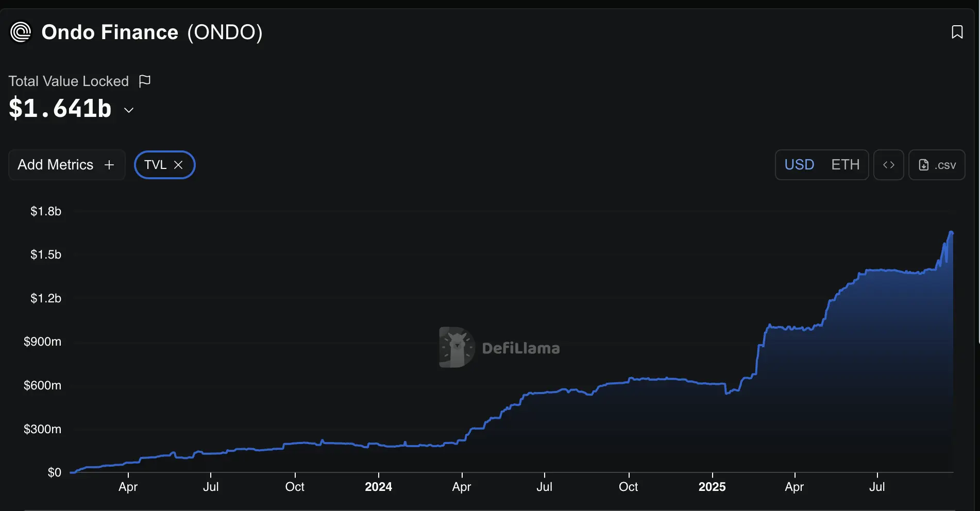Viewport: 980px width, 511px height.
Task: Toggle the TVL metric chip
Action: tap(155, 165)
